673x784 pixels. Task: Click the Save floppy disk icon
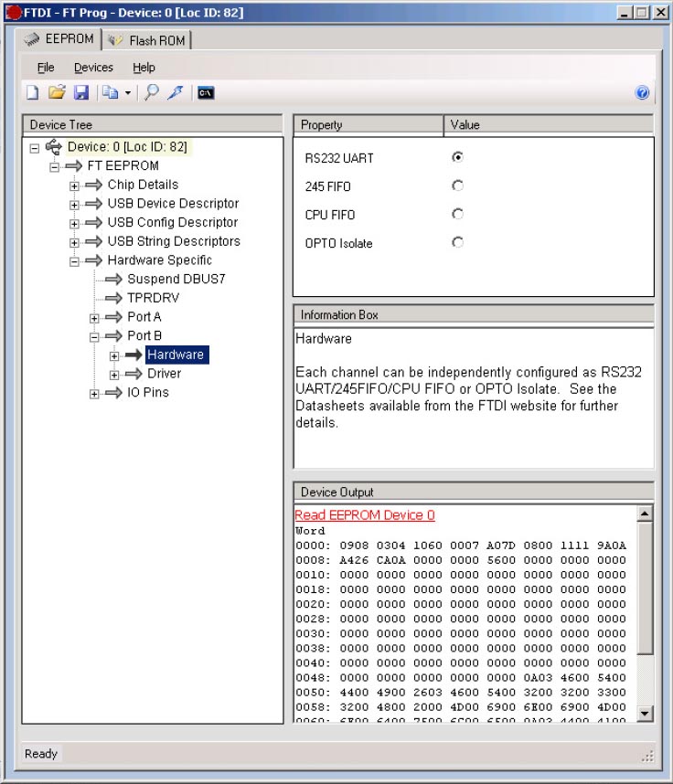coord(81,92)
